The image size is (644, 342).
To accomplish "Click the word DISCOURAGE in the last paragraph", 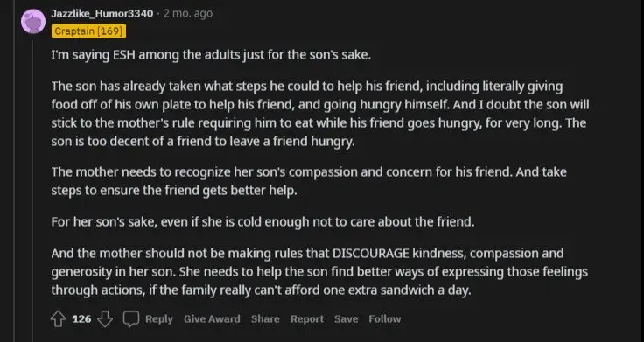I will [371, 254].
